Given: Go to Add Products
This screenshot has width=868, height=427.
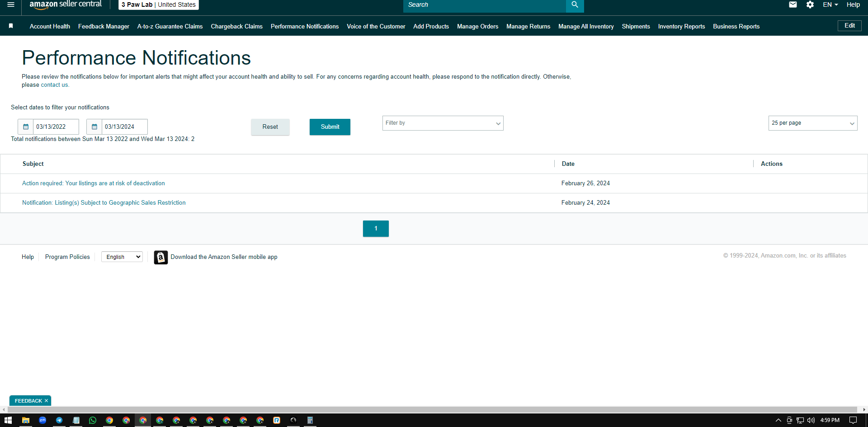Looking at the screenshot, I should (431, 27).
